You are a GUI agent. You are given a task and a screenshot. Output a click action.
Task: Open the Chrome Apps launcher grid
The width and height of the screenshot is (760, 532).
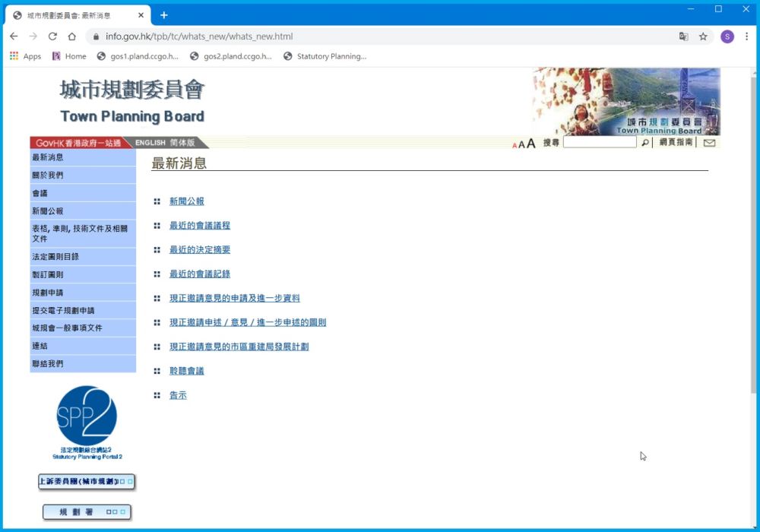coord(13,55)
